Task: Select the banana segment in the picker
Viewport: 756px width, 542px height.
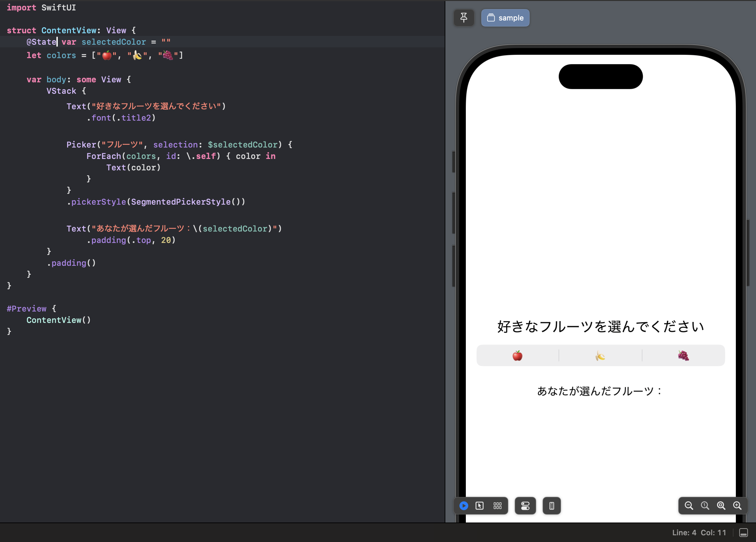Action: [x=600, y=355]
